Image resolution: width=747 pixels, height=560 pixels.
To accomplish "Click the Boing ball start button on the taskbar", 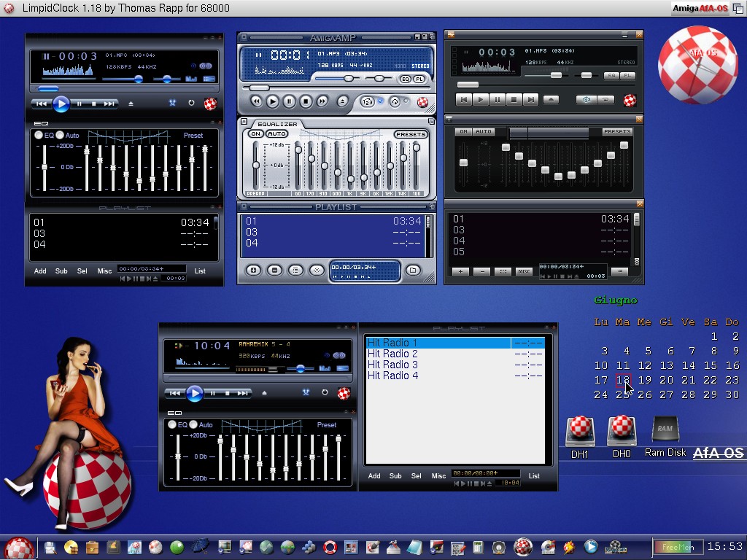I will [x=18, y=548].
